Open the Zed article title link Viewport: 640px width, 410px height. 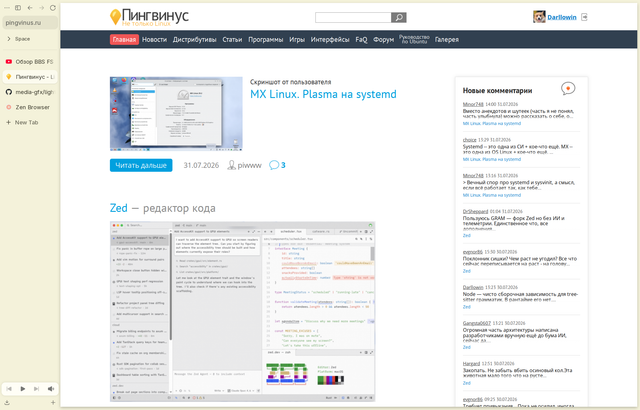[x=118, y=208]
